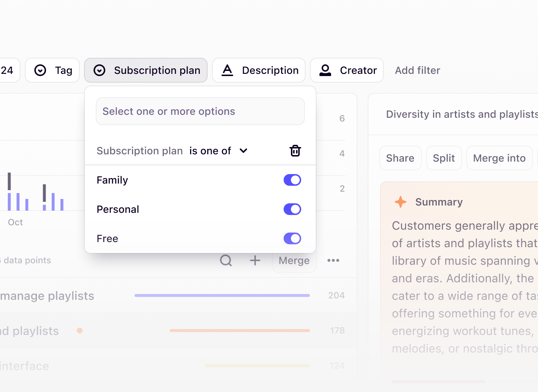Viewport: 538px width, 392px height.
Task: Disable the Family subscription toggle
Action: 292,180
